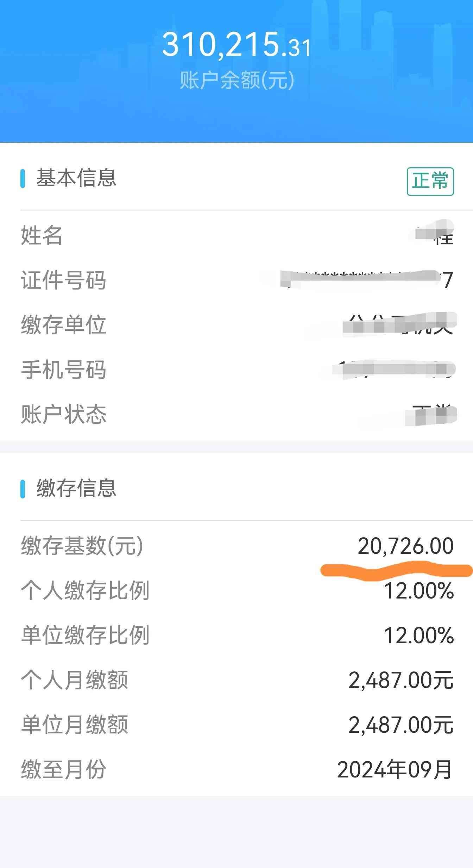
Task: Click blue marker beside 基本信息
Action: point(23,179)
